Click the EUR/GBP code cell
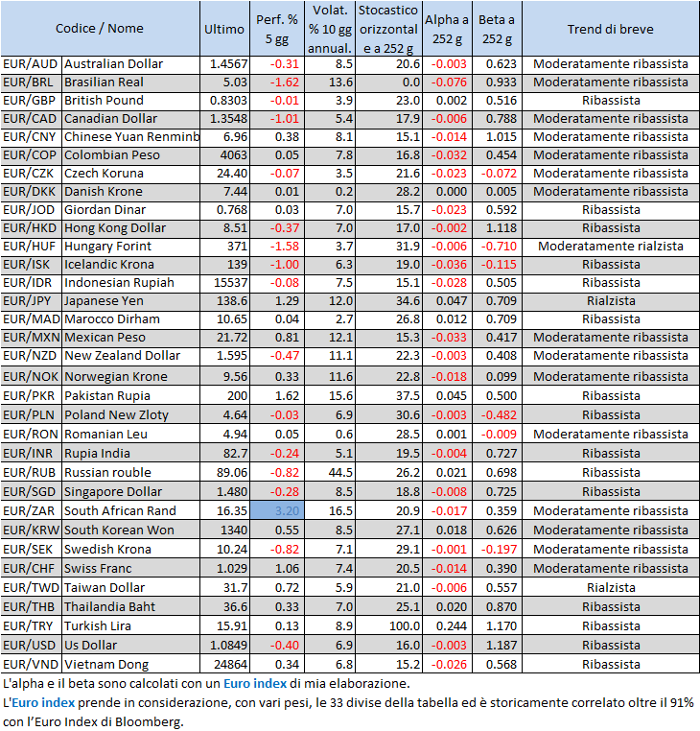Viewport: 700px width, 731px height. point(32,101)
